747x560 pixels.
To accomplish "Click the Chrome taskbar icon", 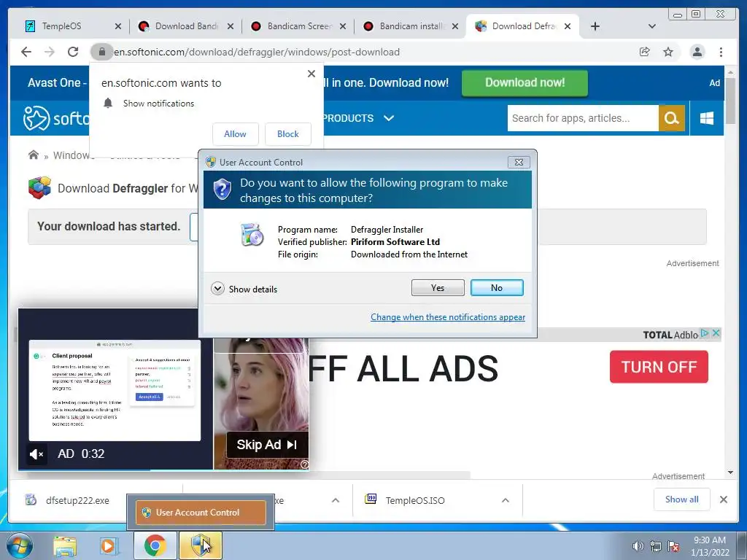I will pos(155,545).
